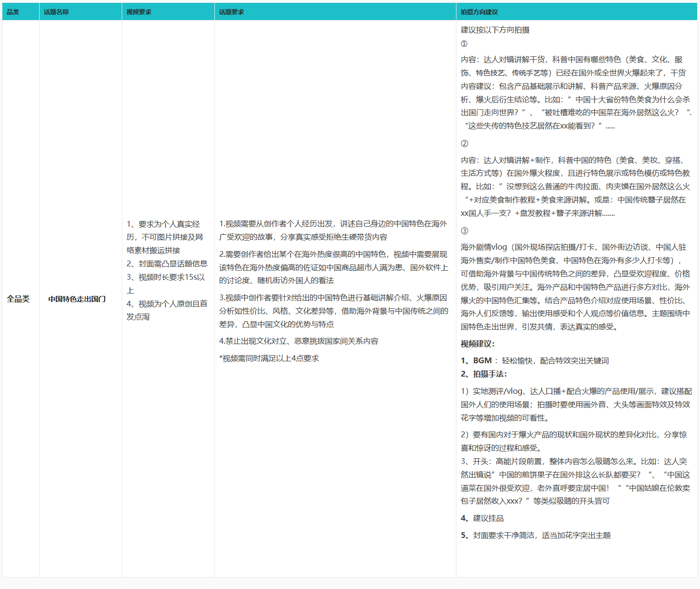Click the 拍摄手法 bold subheading
Screen dimensions: 700x589
point(484,374)
